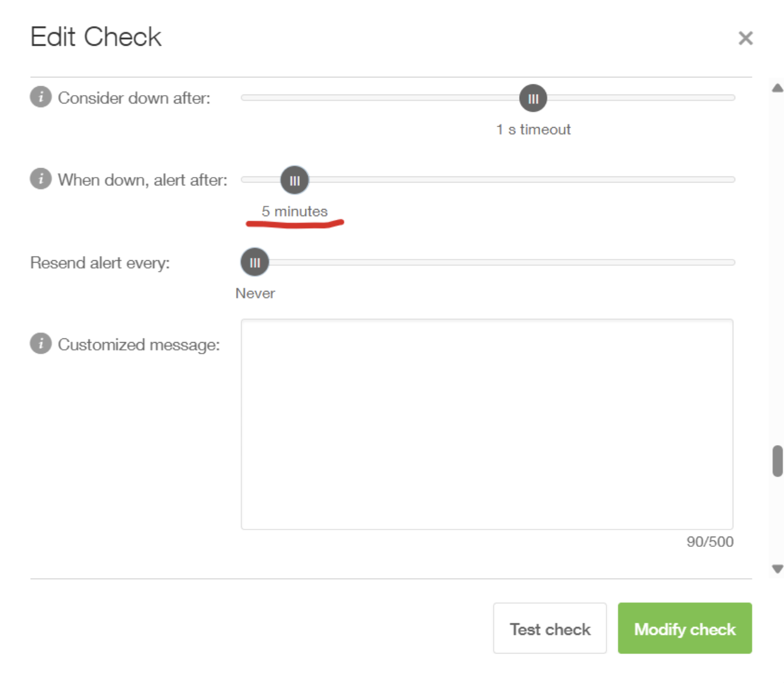Click the When down, alert after slider handle
The height and width of the screenshot is (683, 784).
tap(294, 180)
